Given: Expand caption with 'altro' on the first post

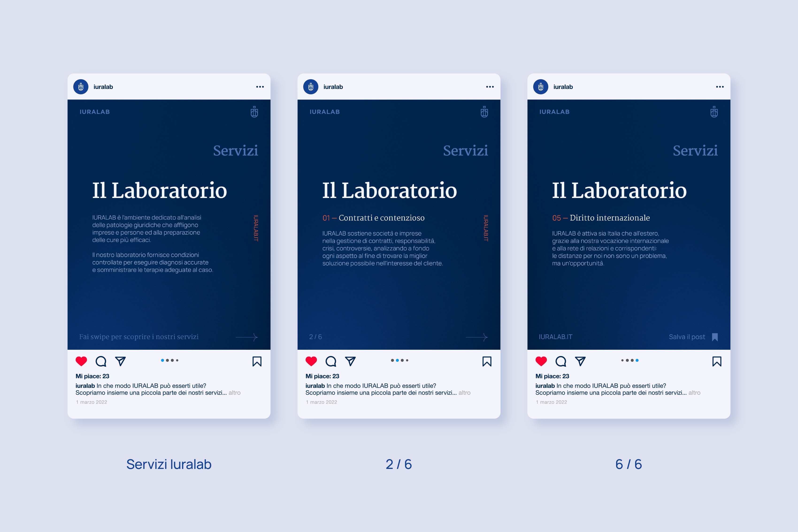Looking at the screenshot, I should (234, 393).
